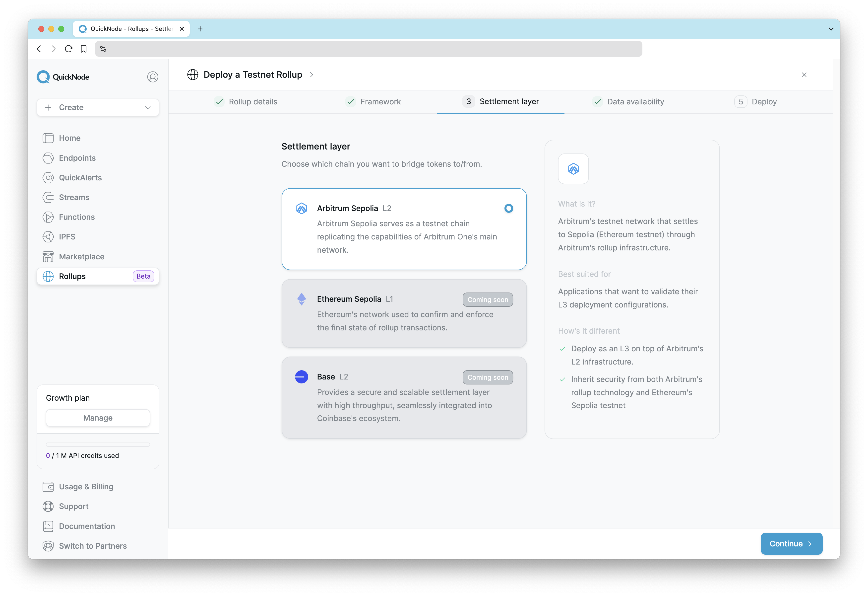This screenshot has width=868, height=596.
Task: Open the user profile avatar icon
Action: 152,77
